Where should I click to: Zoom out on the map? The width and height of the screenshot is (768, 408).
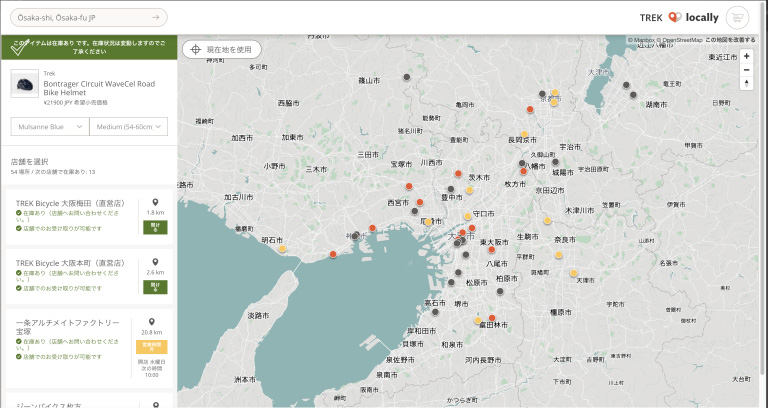[746, 70]
